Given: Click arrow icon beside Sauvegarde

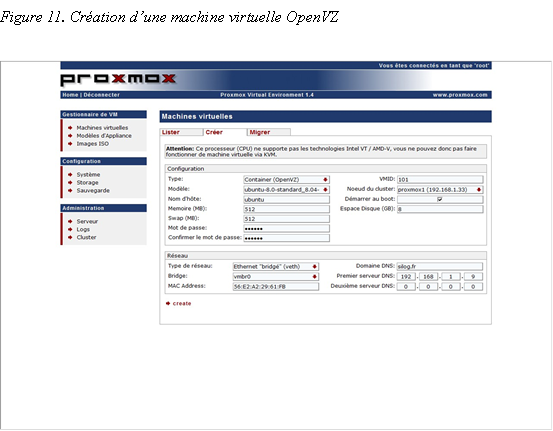Looking at the screenshot, I should [x=70, y=190].
